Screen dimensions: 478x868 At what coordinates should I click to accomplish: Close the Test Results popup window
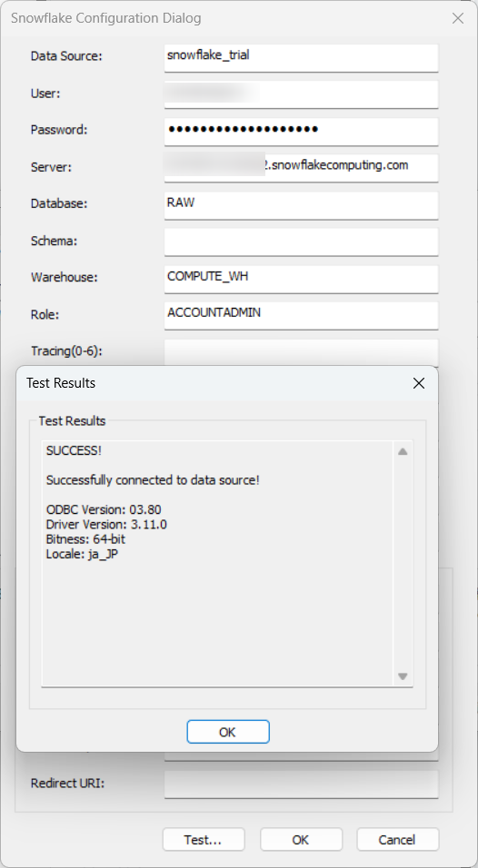tap(419, 383)
